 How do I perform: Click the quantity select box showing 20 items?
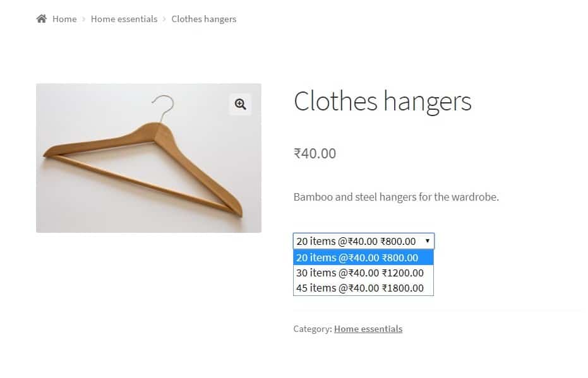tap(357, 241)
